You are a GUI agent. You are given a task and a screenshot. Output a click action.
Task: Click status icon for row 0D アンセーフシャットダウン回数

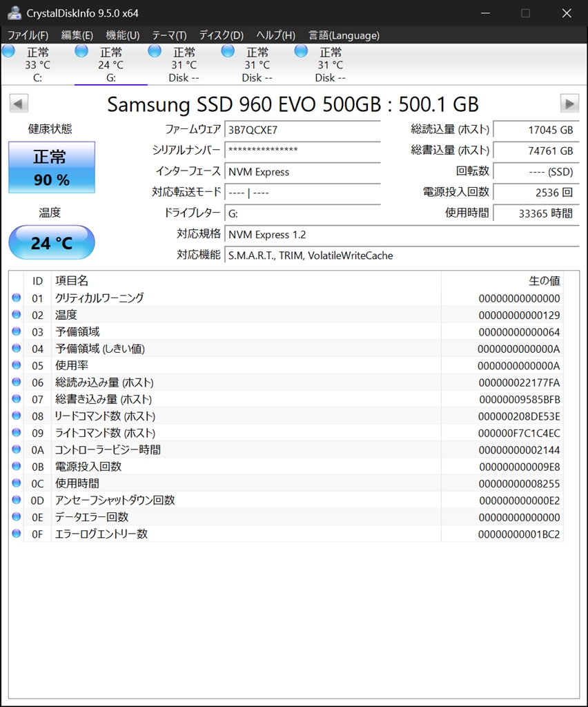17,500
